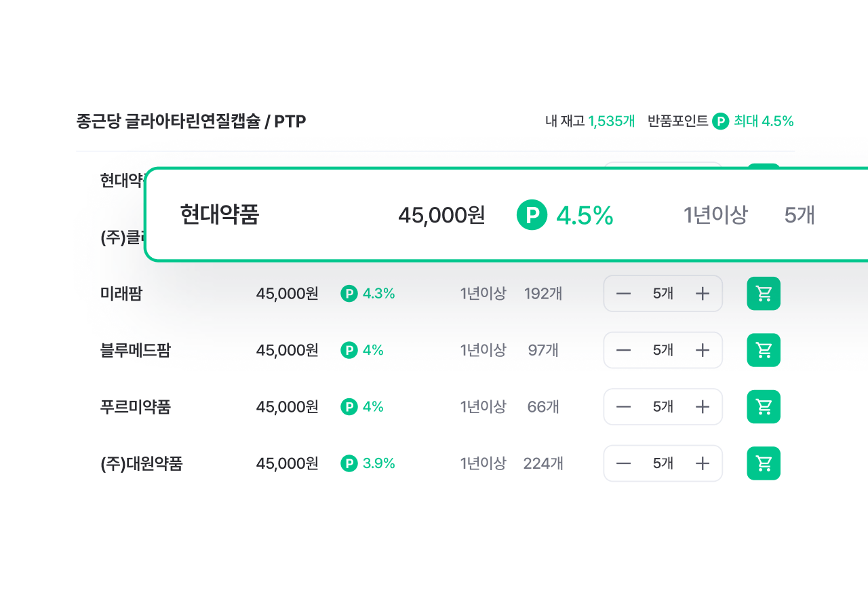Decrease 블루메드팜 quantity using minus
Viewport: 868px width, 597px height.
click(x=624, y=350)
